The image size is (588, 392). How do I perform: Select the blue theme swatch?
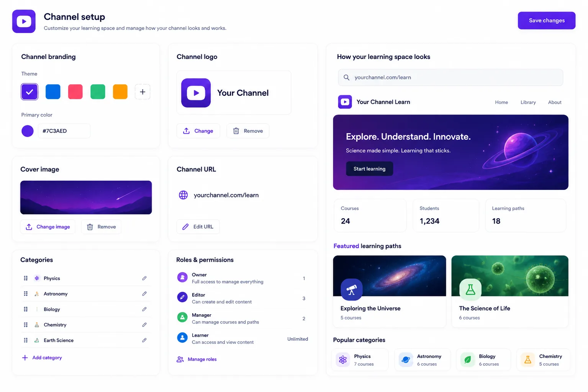pos(53,92)
